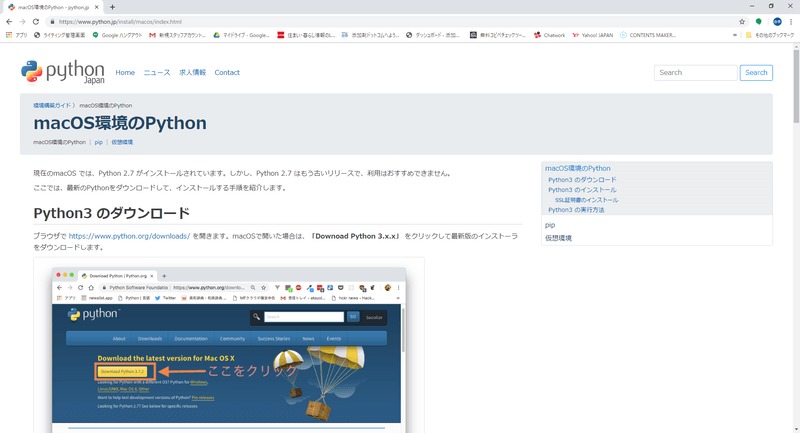Open the pip link under the title
The width and height of the screenshot is (800, 433).
pyautogui.click(x=98, y=142)
